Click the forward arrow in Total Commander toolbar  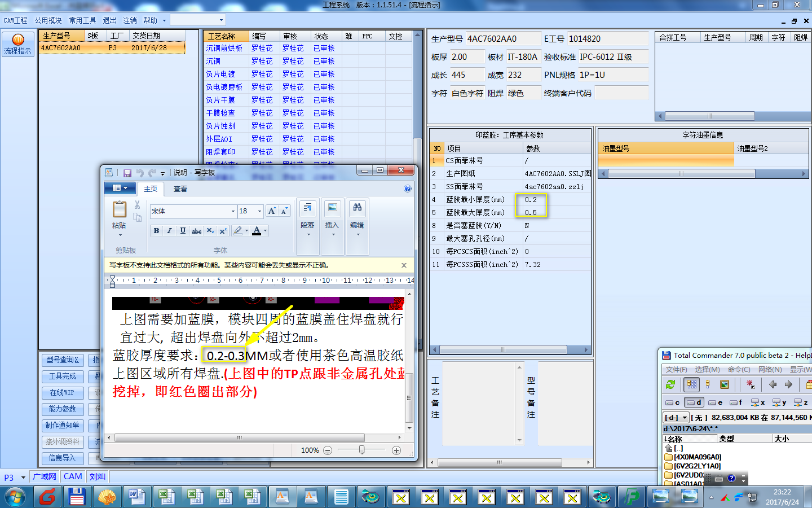tap(788, 384)
